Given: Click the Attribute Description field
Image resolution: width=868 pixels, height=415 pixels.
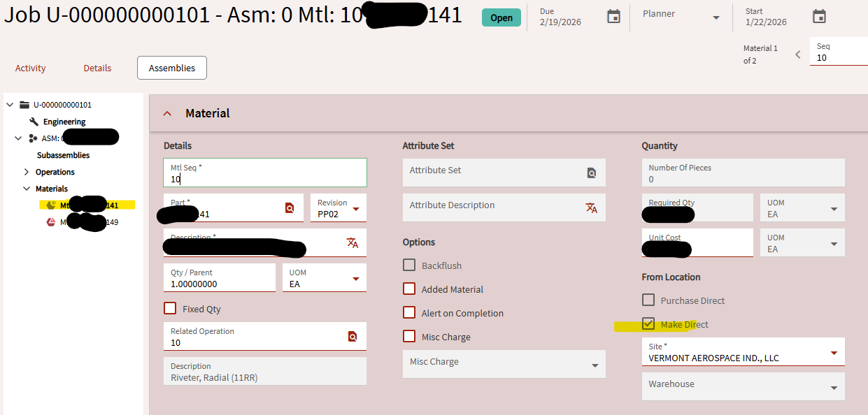Looking at the screenshot, I should click(x=504, y=207).
